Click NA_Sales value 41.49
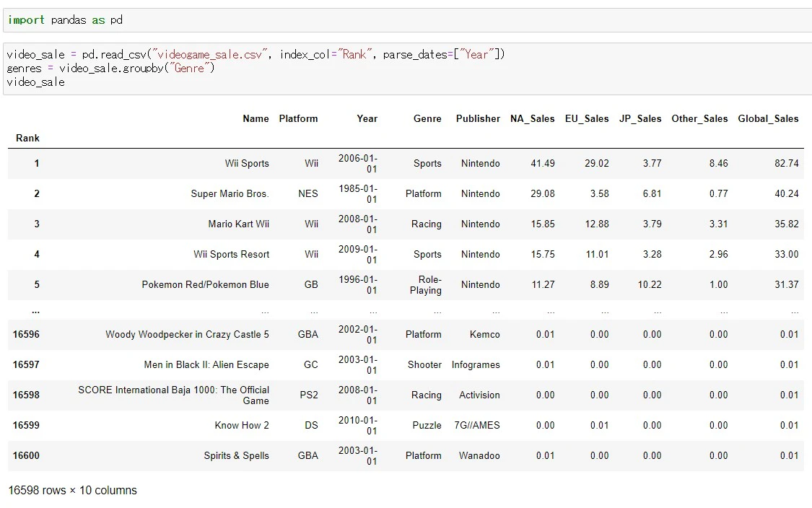The width and height of the screenshot is (812, 508). 543,164
